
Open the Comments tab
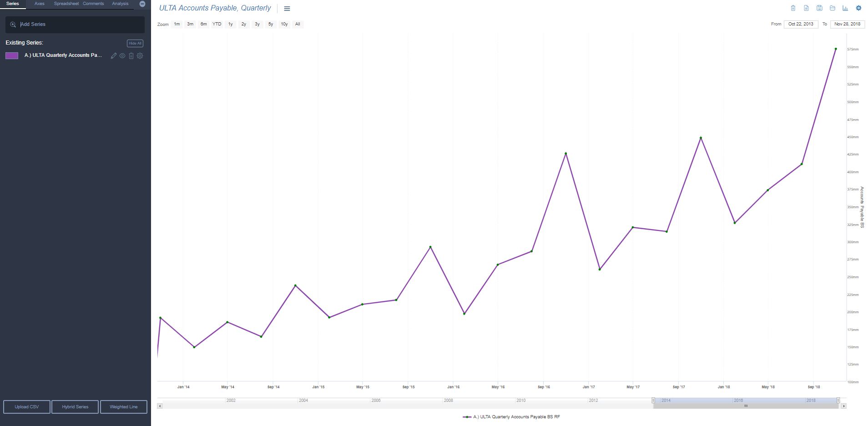[93, 4]
